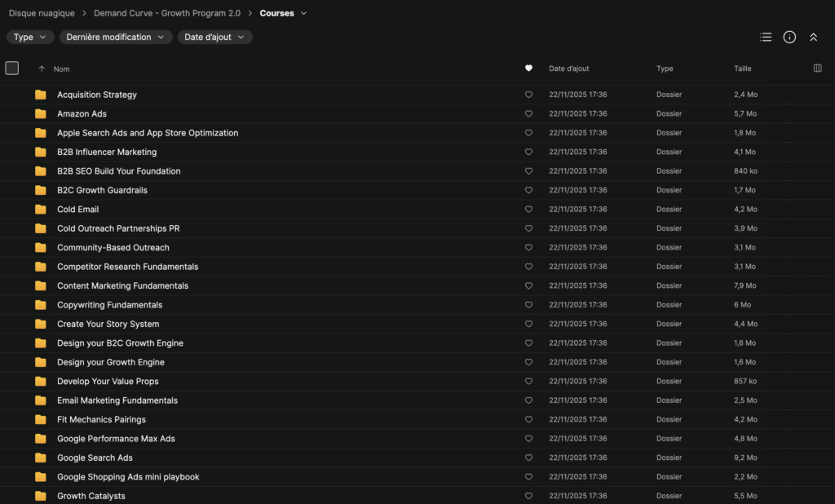
Task: Open the Google Search Ads folder
Action: pos(95,458)
